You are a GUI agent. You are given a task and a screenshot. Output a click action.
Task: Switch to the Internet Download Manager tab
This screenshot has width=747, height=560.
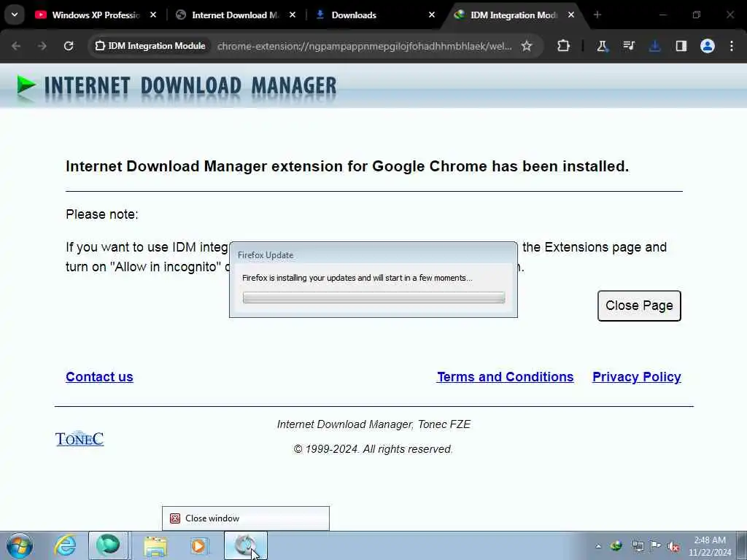point(235,15)
